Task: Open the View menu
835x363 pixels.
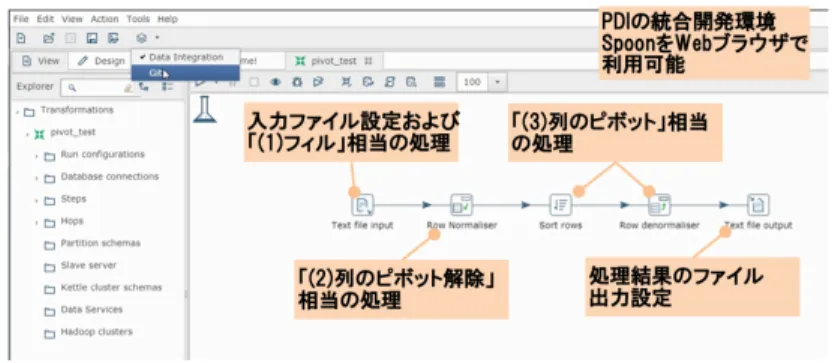Action: click(72, 19)
